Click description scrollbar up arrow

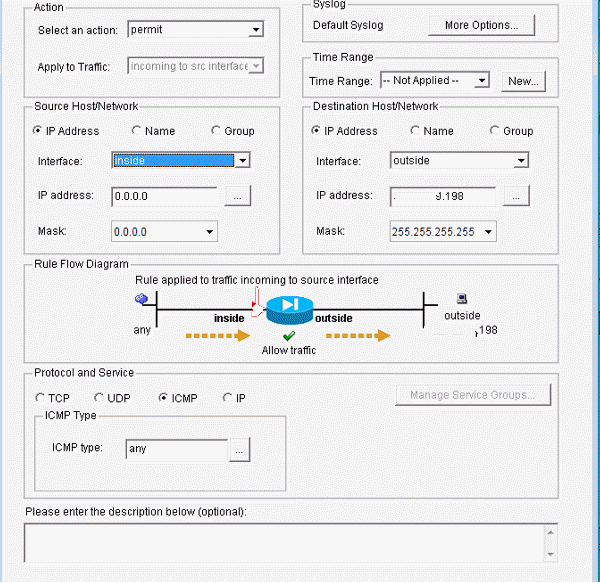(551, 532)
